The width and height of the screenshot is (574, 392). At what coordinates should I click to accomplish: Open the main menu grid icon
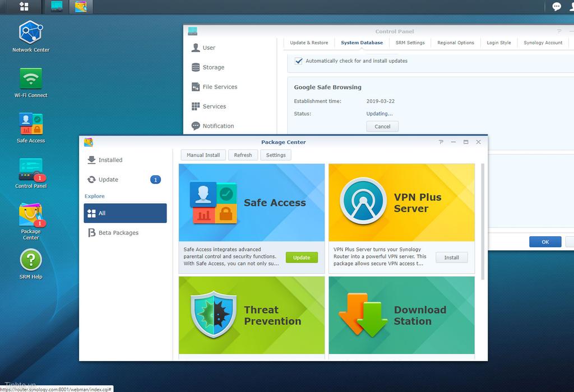coord(24,6)
